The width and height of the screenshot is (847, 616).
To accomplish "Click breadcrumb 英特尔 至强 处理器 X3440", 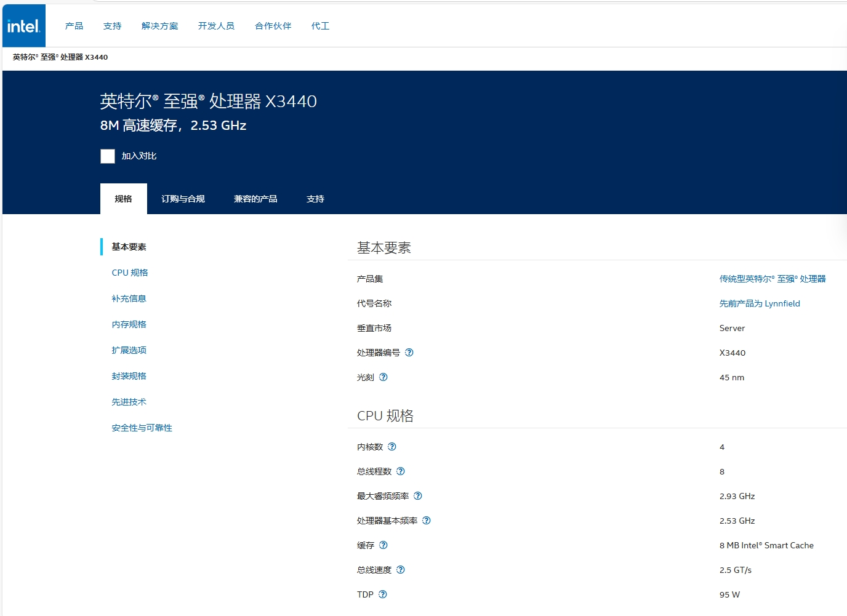I will click(x=60, y=57).
